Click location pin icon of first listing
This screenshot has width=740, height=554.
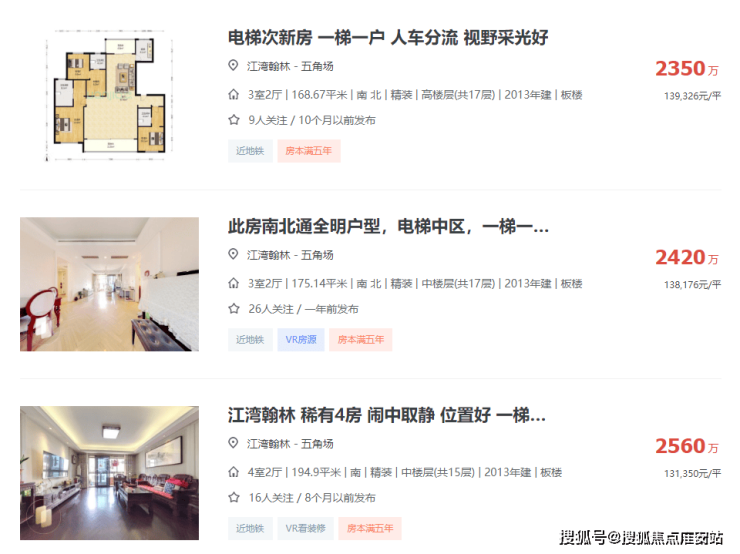(x=233, y=65)
